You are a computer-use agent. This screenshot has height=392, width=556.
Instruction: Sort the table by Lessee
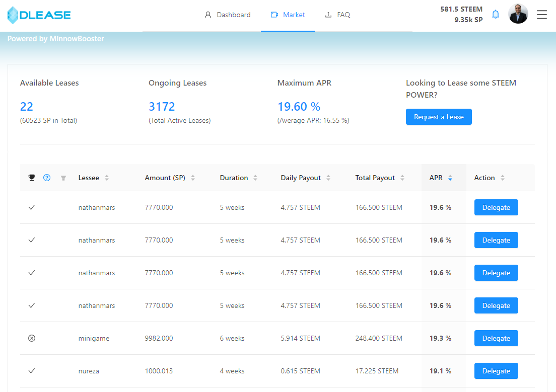107,178
